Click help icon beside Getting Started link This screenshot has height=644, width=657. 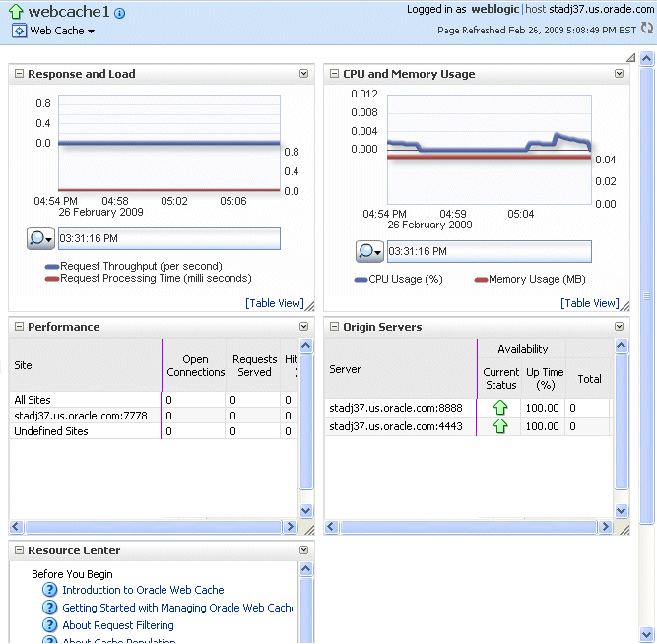click(50, 608)
